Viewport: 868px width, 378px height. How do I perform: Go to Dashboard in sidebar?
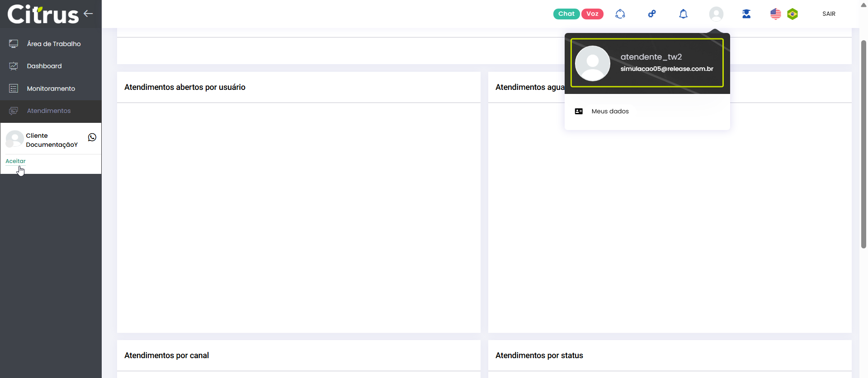(x=44, y=66)
